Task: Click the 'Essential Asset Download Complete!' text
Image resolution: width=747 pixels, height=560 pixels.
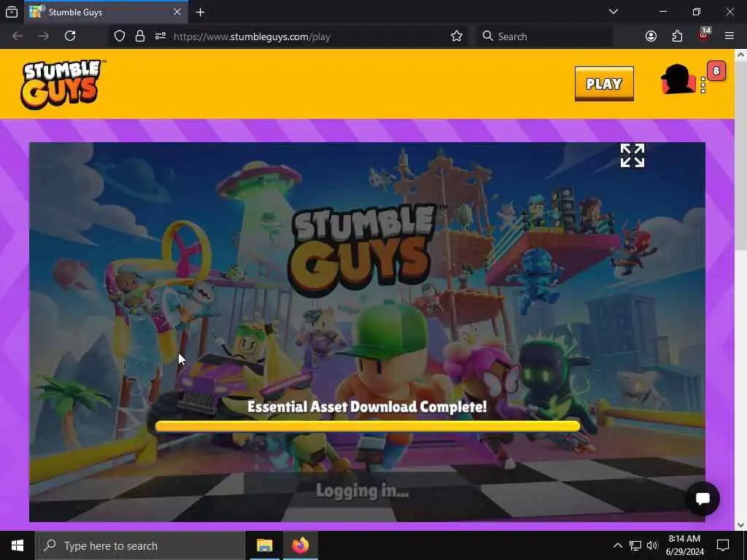Action: [x=368, y=407]
